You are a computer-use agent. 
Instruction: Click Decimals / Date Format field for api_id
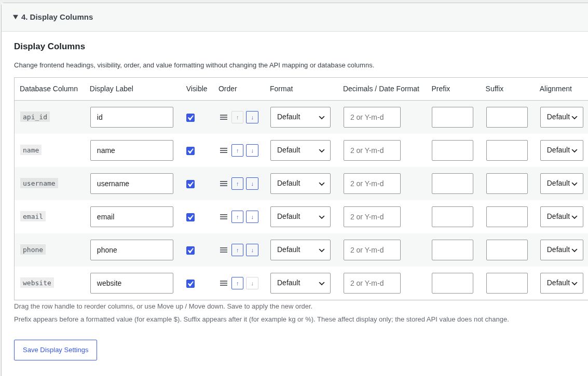[x=372, y=117]
